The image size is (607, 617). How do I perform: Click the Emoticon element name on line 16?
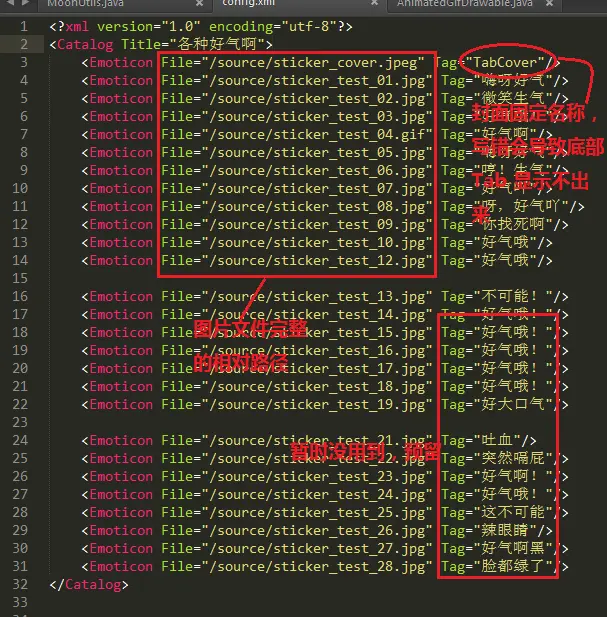tap(121, 297)
